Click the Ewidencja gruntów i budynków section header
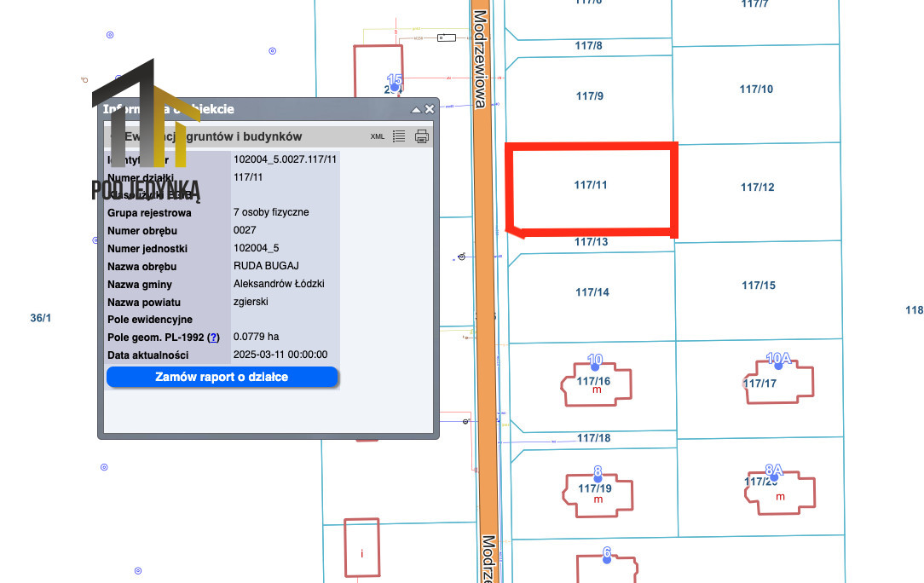This screenshot has width=924, height=583. (x=269, y=136)
